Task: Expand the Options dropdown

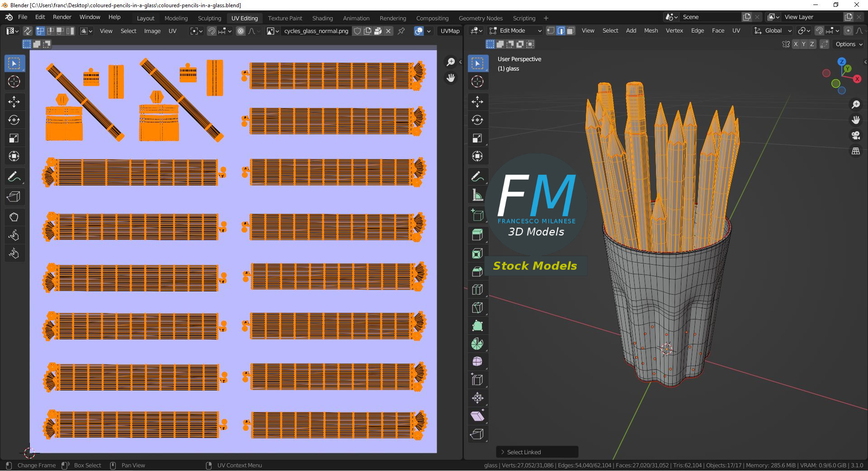Action: pyautogui.click(x=849, y=44)
